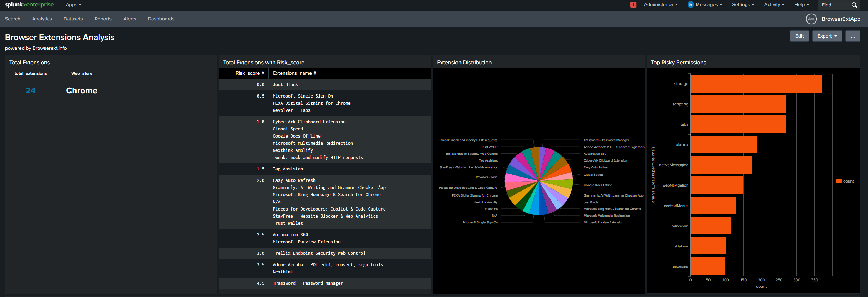Click Easy Auto Refresh in table

tap(294, 180)
